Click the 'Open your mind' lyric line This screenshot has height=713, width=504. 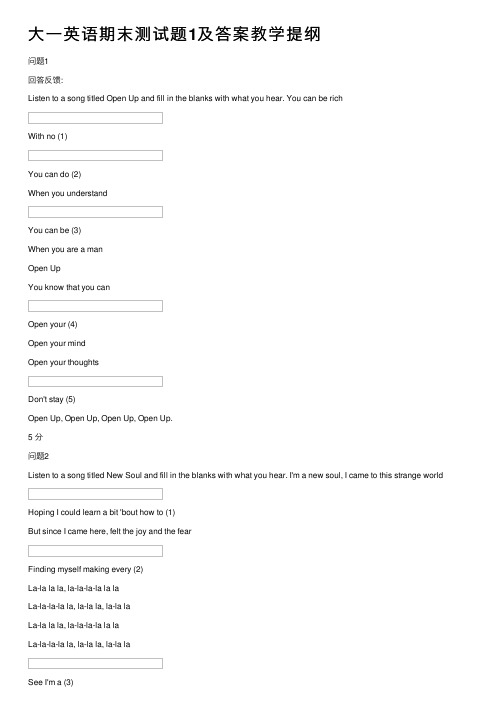click(56, 343)
